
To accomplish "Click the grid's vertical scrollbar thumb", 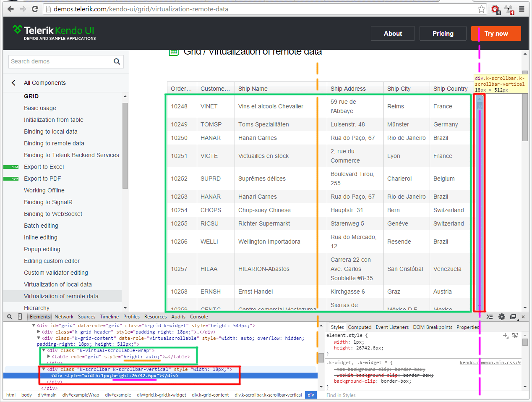I will [x=480, y=106].
